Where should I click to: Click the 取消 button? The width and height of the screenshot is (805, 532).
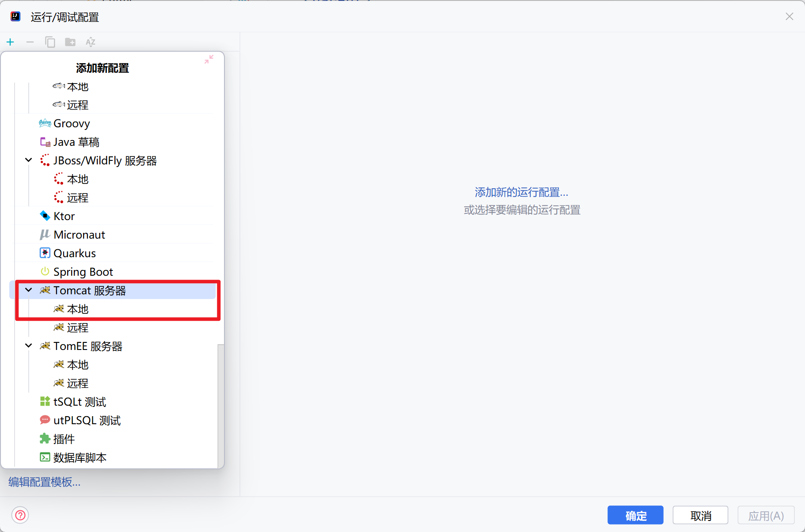[700, 515]
